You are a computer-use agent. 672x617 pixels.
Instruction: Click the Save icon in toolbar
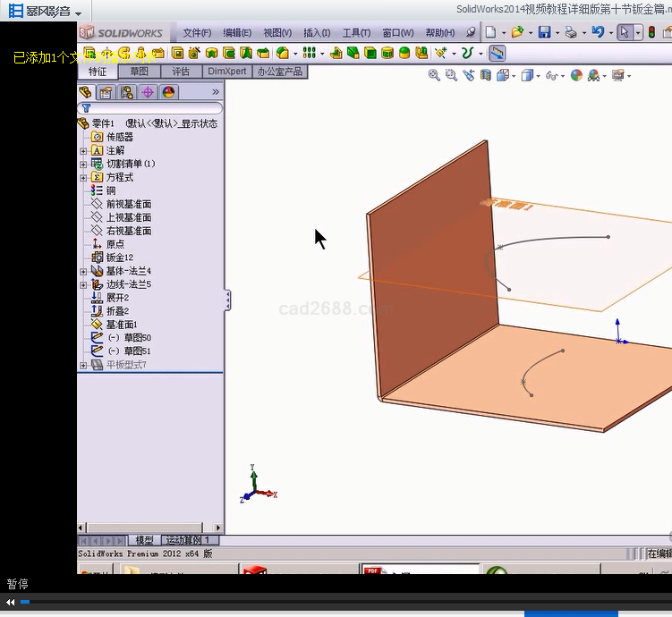543,32
